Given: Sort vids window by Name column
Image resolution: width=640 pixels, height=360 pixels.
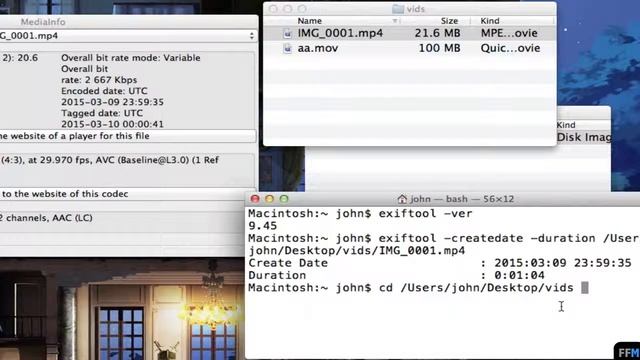Looking at the screenshot, I should [309, 21].
